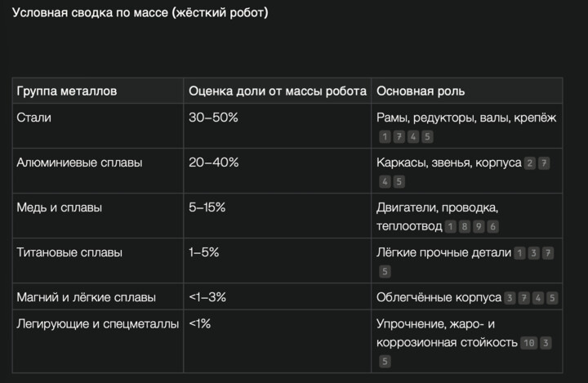Open citation 10 after коррозионная стойкость
The width and height of the screenshot is (588, 383).
click(x=528, y=342)
